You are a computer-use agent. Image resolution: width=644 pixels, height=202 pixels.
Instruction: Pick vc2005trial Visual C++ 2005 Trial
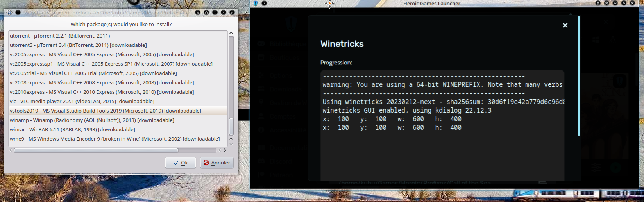[x=118, y=73]
